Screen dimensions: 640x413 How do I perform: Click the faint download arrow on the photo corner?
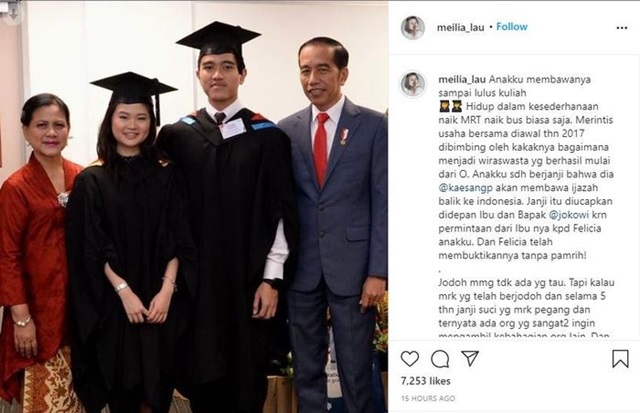(12, 13)
